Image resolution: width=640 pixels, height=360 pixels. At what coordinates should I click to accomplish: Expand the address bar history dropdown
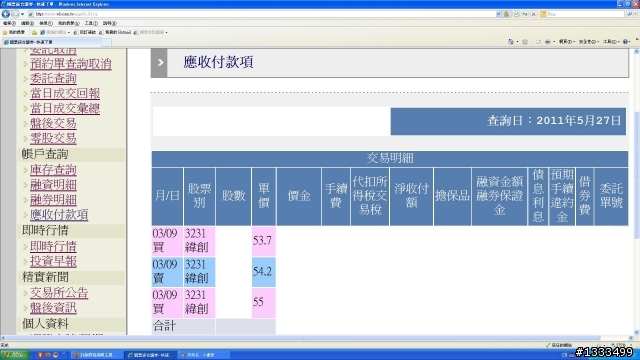[x=498, y=14]
